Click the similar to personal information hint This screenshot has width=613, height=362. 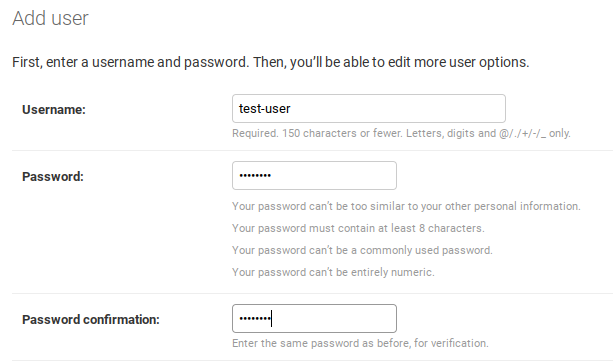tap(406, 206)
